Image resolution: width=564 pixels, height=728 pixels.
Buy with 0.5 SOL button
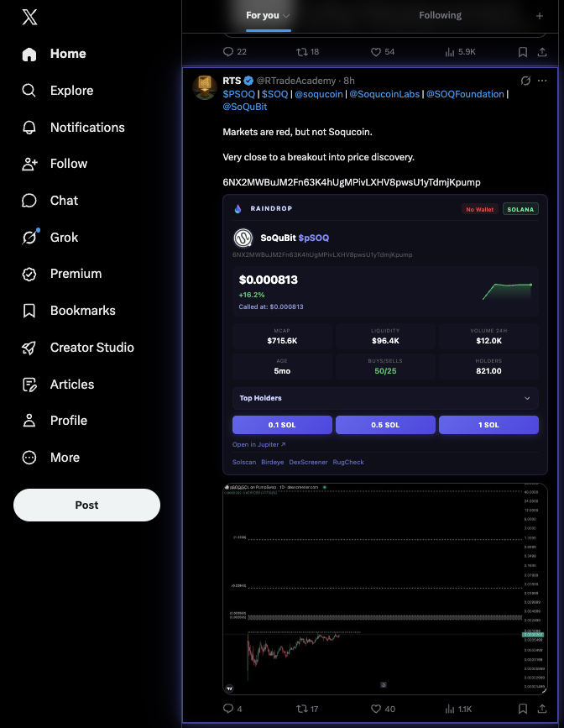pyautogui.click(x=385, y=425)
